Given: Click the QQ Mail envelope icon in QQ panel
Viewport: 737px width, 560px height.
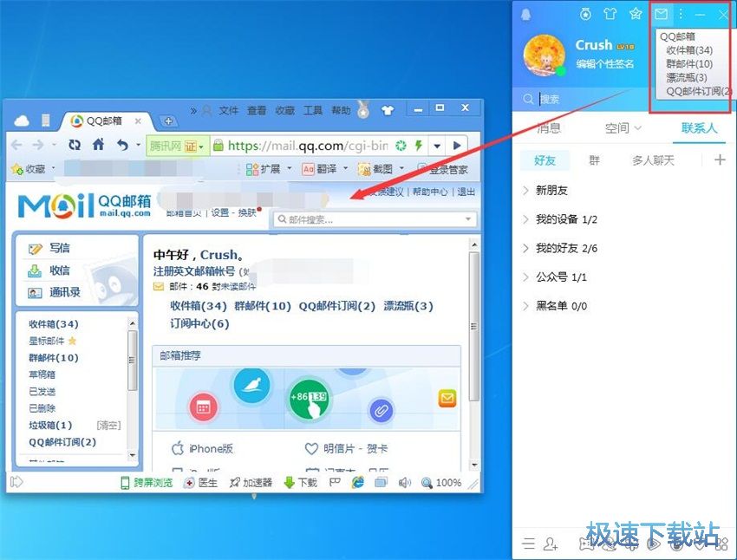Looking at the screenshot, I should 661,14.
